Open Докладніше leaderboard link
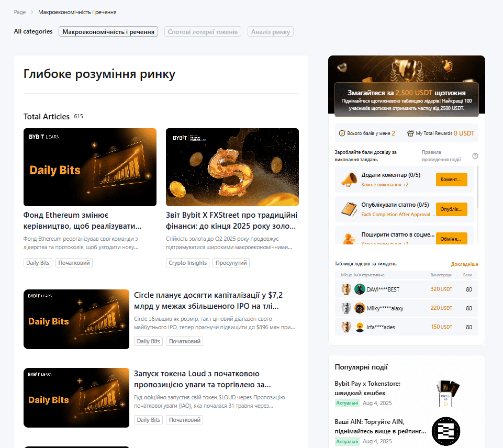503x448 pixels. pyautogui.click(x=464, y=264)
